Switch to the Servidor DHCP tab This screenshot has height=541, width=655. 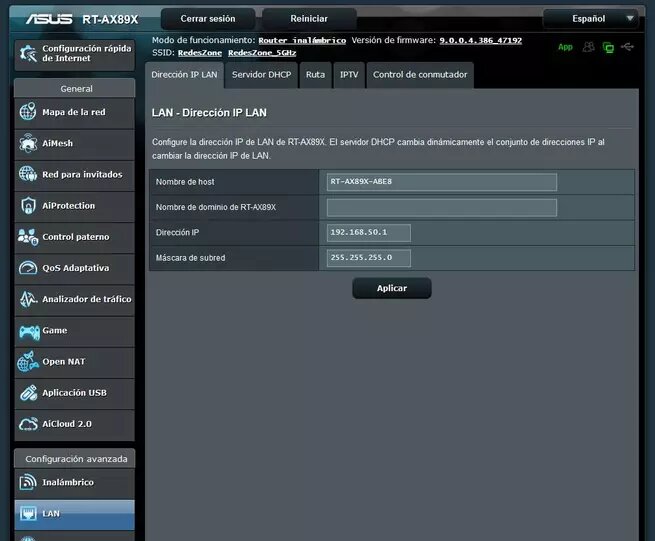(x=261, y=74)
